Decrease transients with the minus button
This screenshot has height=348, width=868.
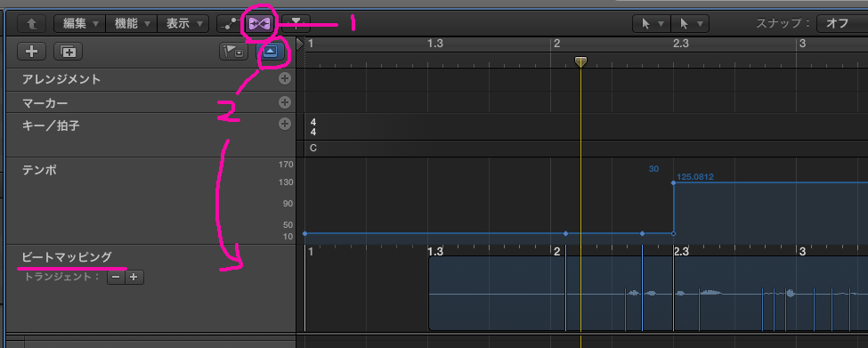[x=116, y=277]
